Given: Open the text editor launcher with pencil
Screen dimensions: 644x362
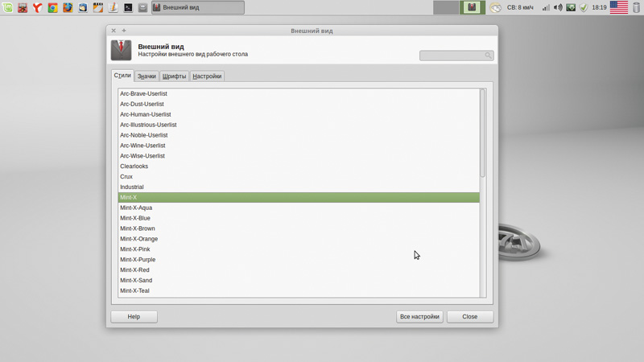Looking at the screenshot, I should (x=113, y=7).
